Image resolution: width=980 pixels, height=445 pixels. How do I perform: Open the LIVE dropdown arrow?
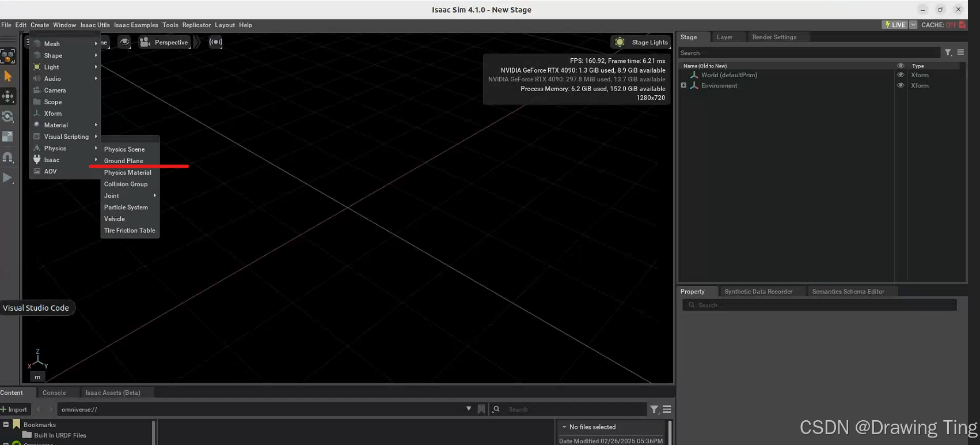[913, 25]
